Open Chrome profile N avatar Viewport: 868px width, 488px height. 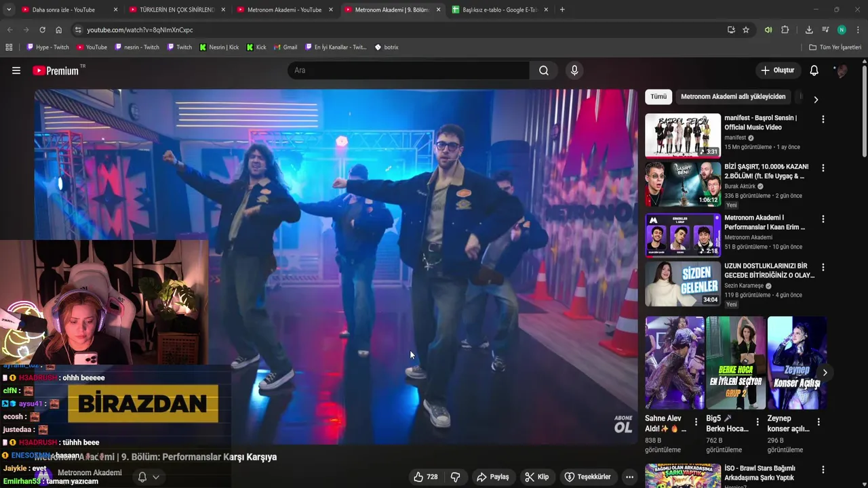click(x=842, y=30)
